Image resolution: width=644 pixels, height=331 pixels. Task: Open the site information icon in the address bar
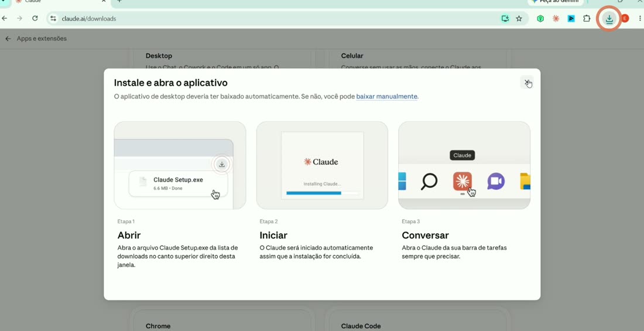(53, 19)
